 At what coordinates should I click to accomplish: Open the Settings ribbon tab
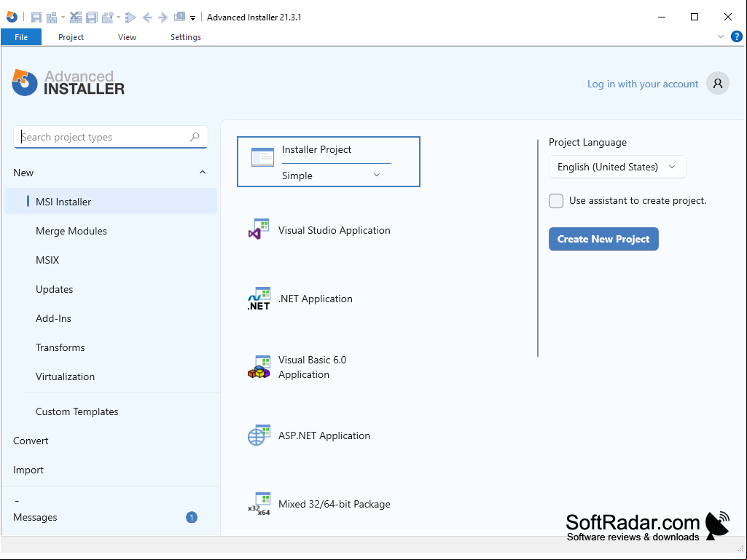(186, 37)
